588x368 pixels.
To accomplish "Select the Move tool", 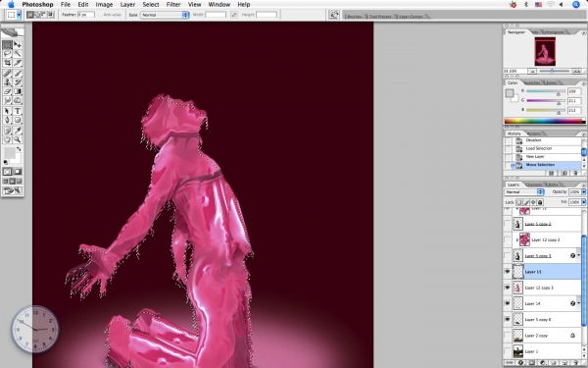I will coord(18,45).
